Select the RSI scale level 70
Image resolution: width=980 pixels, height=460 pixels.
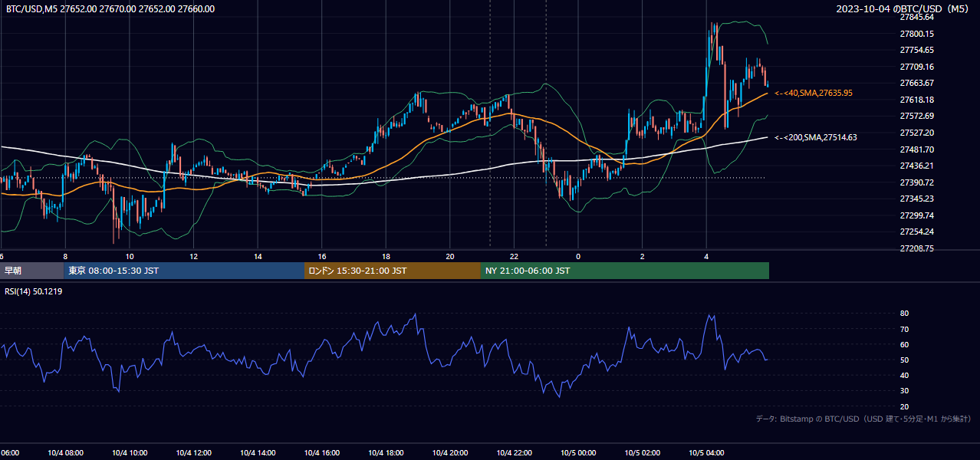pos(904,329)
